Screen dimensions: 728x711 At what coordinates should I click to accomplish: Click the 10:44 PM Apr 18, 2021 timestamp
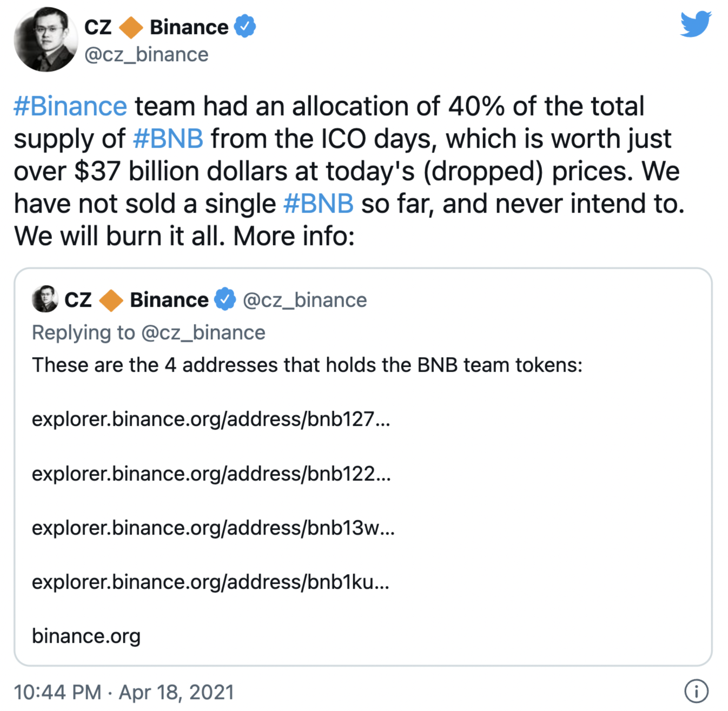pyautogui.click(x=124, y=692)
